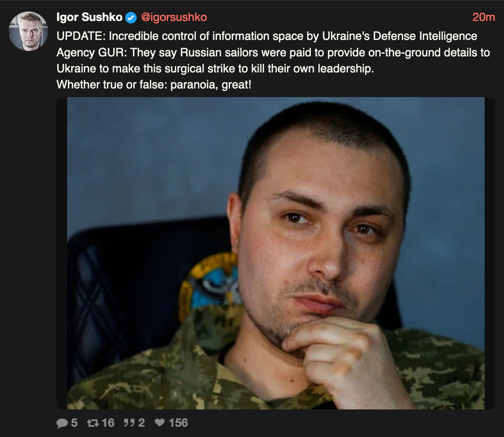
Task: Click the retweet count of 16
Action: [108, 423]
